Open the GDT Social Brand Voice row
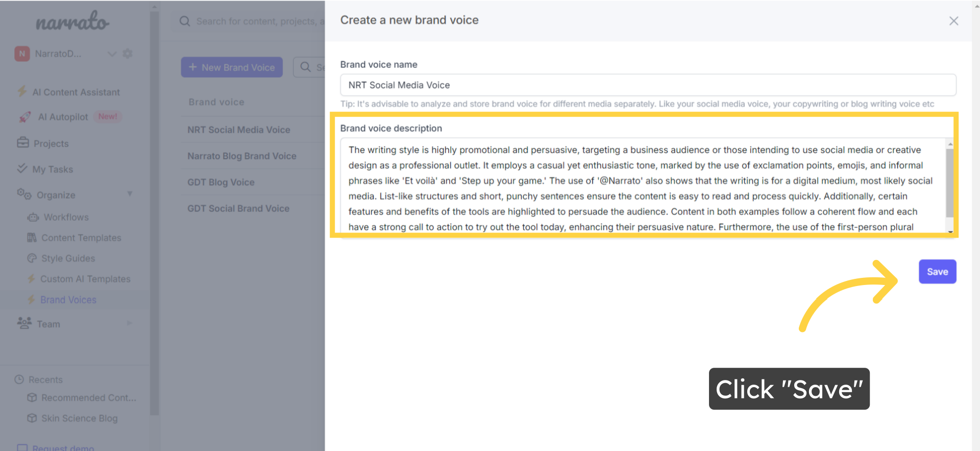The height and width of the screenshot is (451, 980). (238, 208)
